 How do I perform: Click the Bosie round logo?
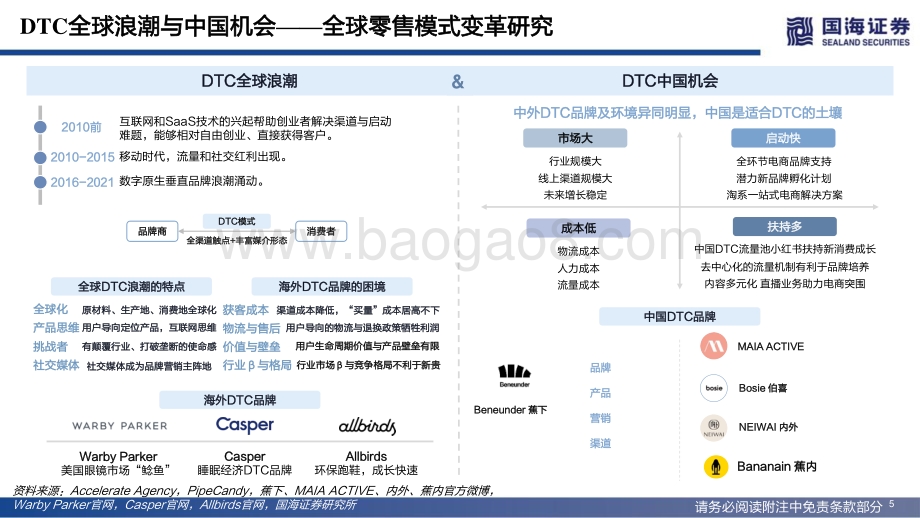714,388
